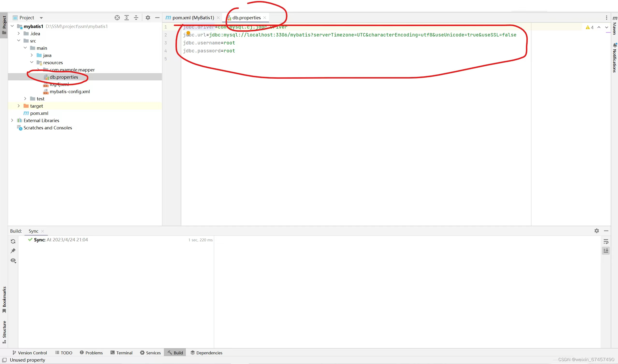The image size is (618, 364).
Task: Click the Expand All icon in the Project panel
Action: tap(127, 18)
